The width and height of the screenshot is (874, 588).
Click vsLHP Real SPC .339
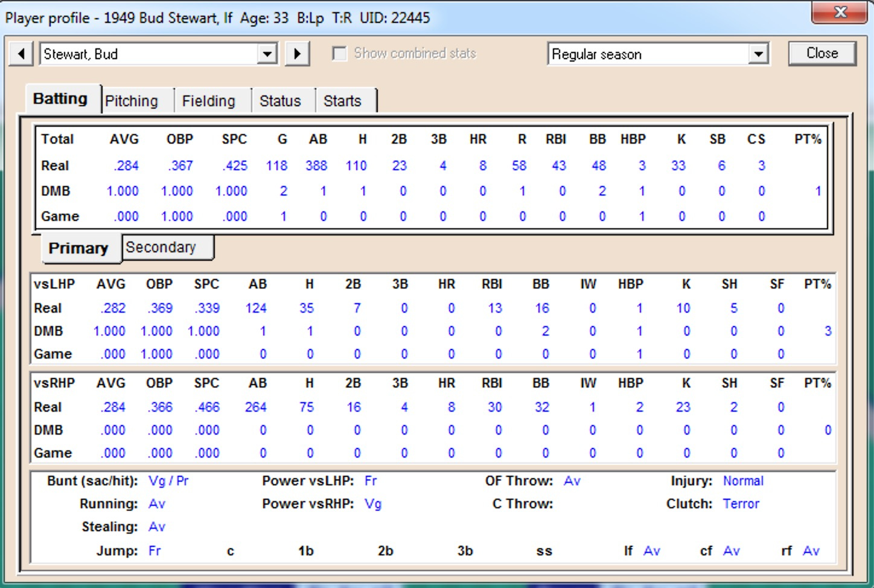coord(207,308)
